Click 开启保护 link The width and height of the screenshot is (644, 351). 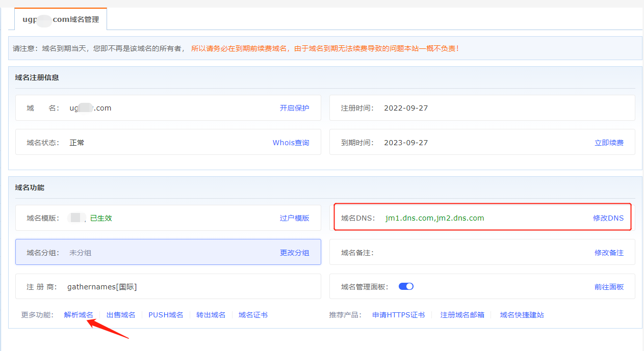coord(294,108)
